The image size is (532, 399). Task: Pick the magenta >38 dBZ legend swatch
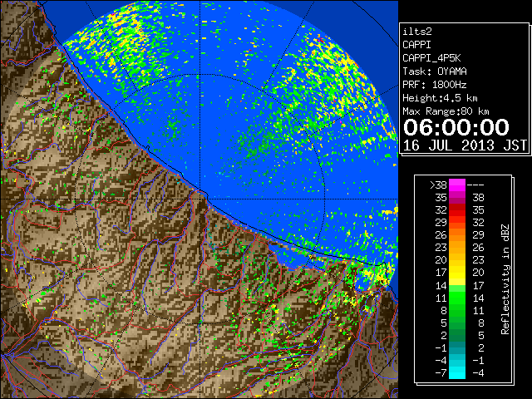click(x=457, y=185)
